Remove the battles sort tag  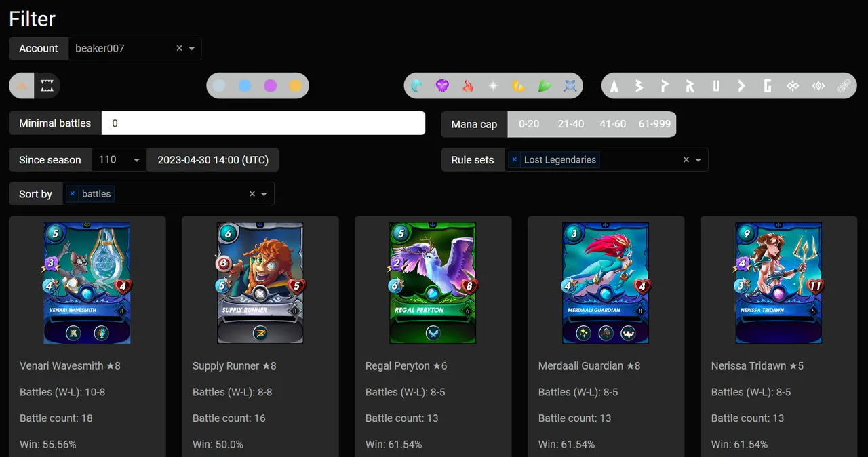point(73,194)
